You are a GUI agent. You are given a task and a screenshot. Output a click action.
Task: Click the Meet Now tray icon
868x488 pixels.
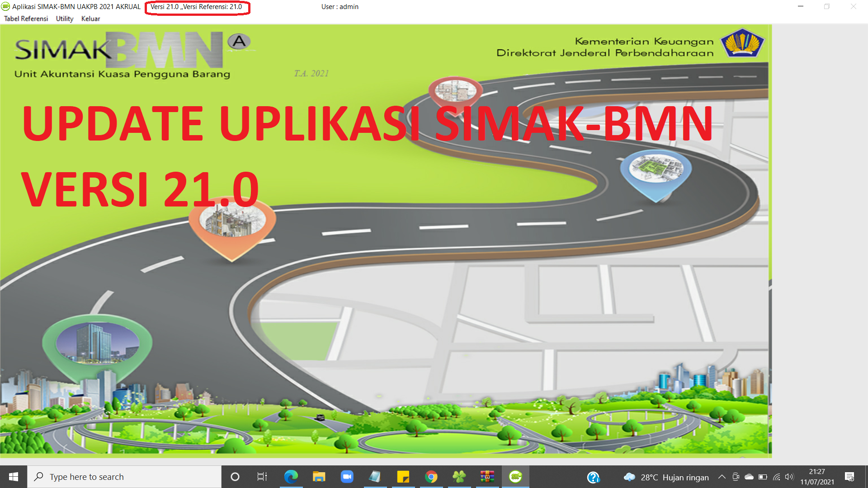coord(736,477)
